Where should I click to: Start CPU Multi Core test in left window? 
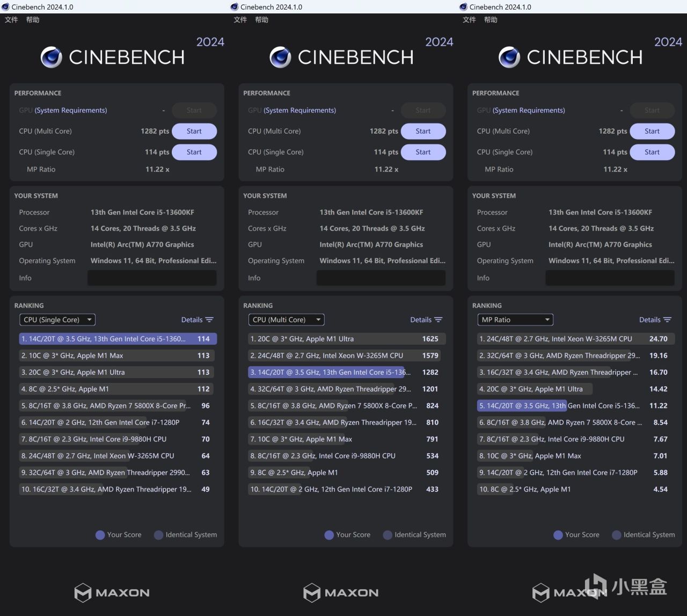(x=194, y=131)
